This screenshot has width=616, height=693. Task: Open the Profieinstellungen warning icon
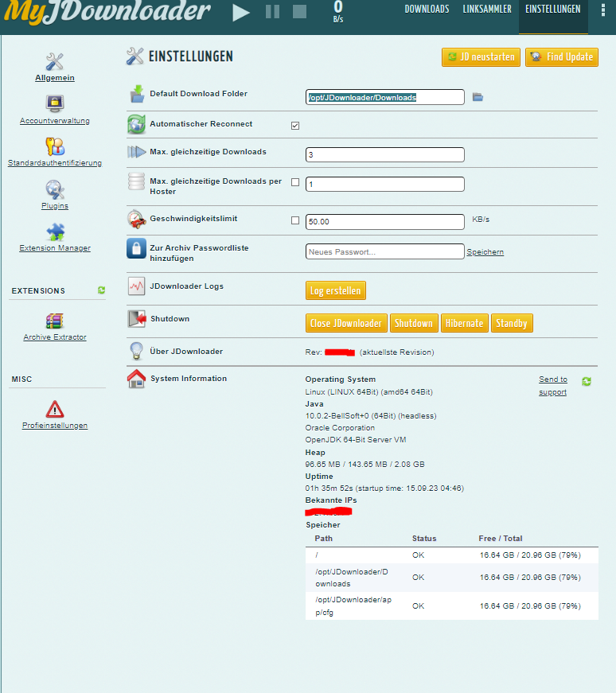point(55,409)
